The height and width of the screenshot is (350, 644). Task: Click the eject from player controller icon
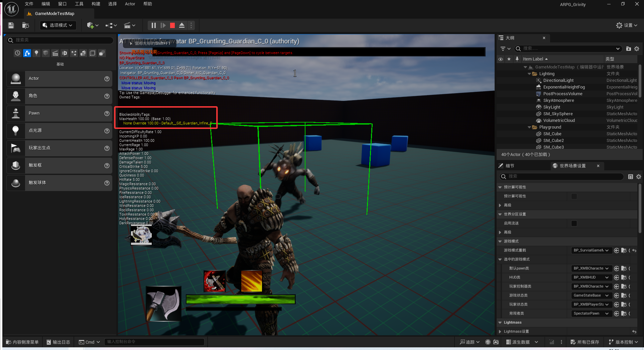coord(182,25)
